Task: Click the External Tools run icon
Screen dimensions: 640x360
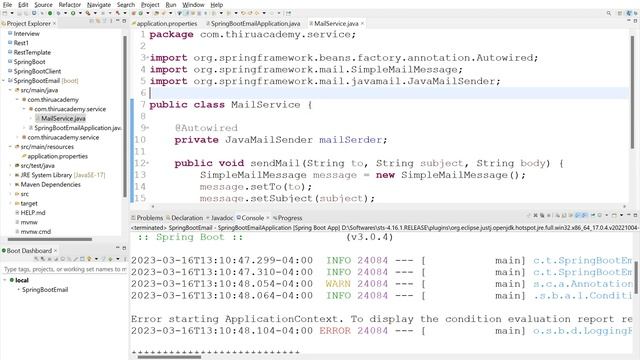Action: [x=88, y=13]
